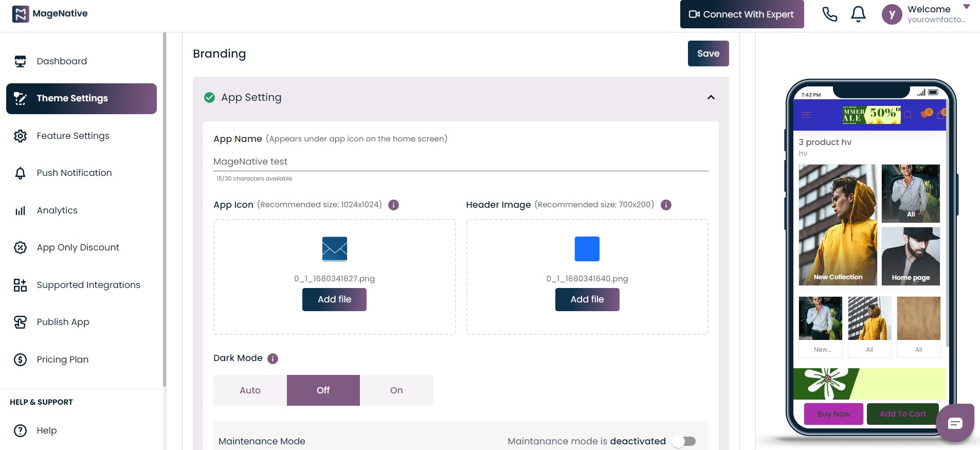The image size is (980, 450).
Task: Click the '15/30 characters available' text
Action: [254, 178]
